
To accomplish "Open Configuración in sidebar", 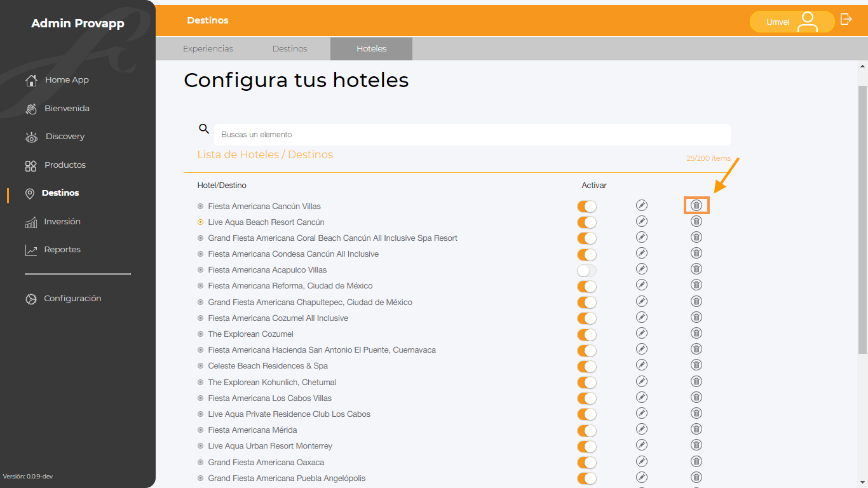I will tap(63, 299).
